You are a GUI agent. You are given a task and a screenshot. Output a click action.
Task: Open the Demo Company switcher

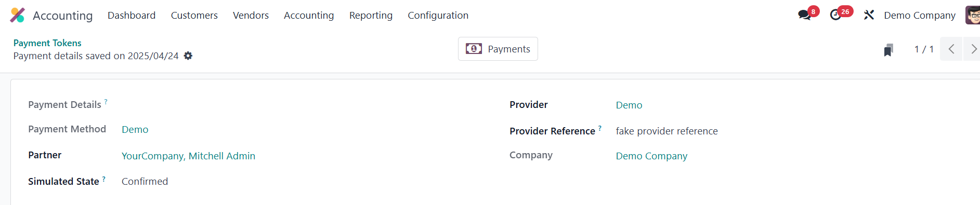click(920, 15)
